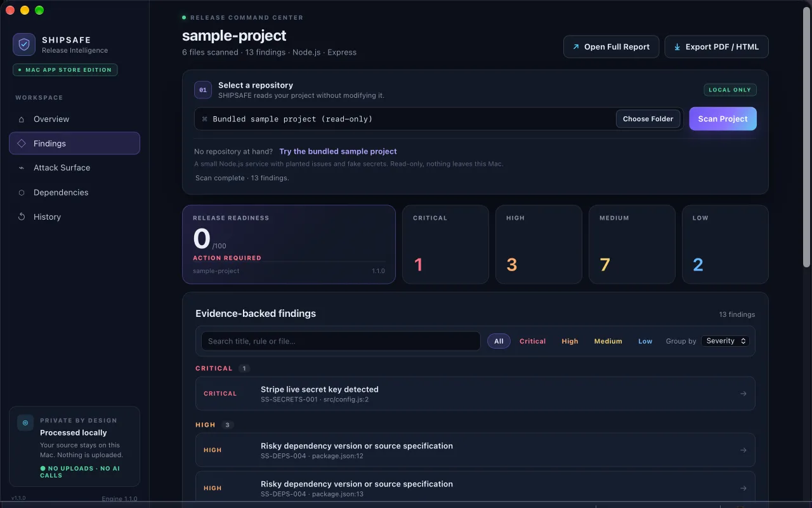
Task: Go to Attack Surface section
Action: tap(74, 168)
